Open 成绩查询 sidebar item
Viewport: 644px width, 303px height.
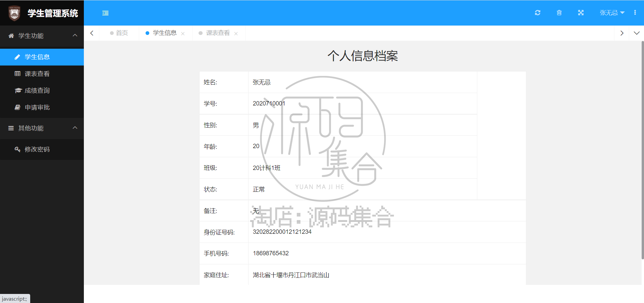[x=42, y=91]
